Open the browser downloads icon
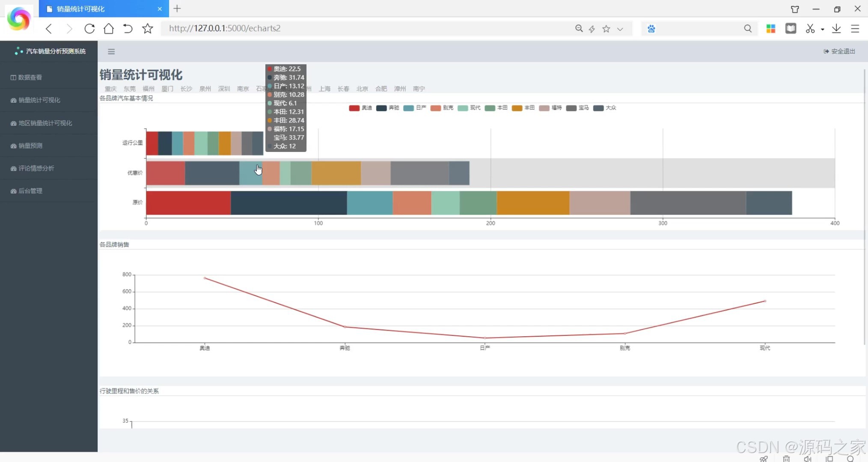 coord(836,29)
